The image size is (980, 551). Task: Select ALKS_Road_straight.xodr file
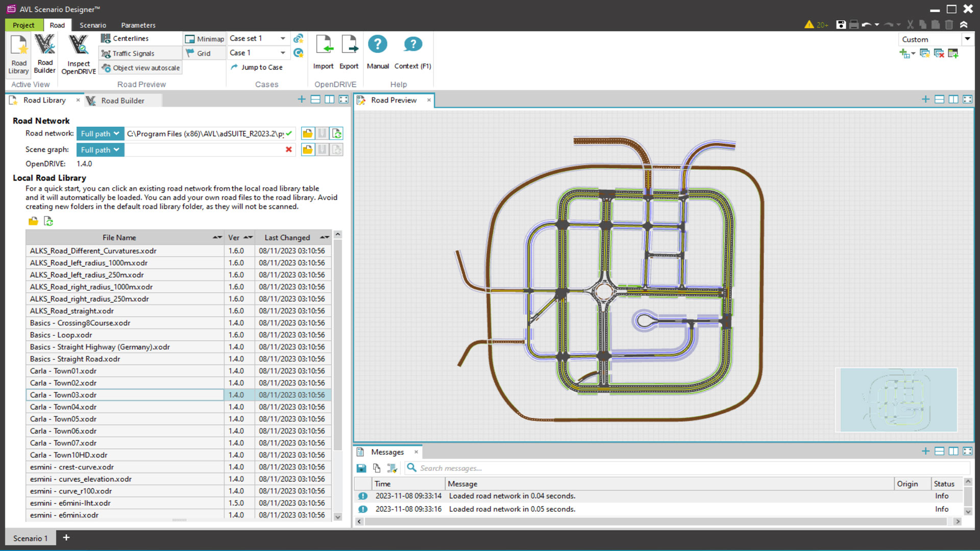tap(125, 311)
